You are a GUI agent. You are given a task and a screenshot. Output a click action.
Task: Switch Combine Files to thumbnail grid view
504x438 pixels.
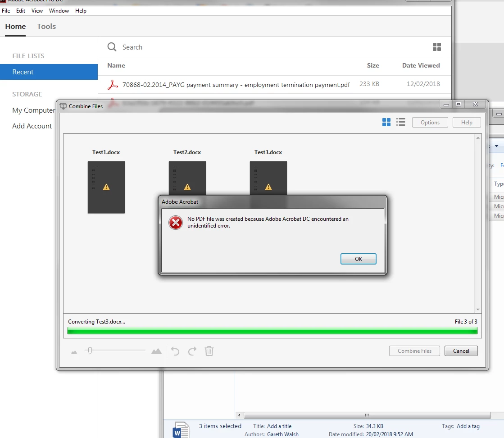(386, 122)
